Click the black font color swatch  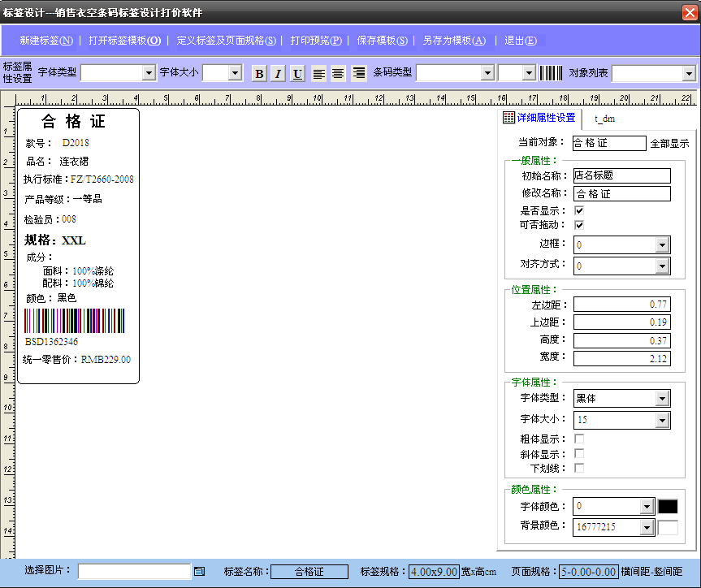pos(668,507)
